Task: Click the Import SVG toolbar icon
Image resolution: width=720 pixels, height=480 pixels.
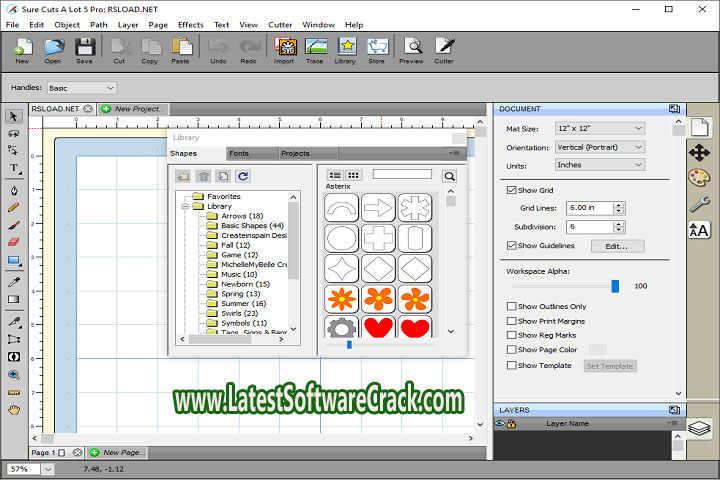Action: pos(284,51)
